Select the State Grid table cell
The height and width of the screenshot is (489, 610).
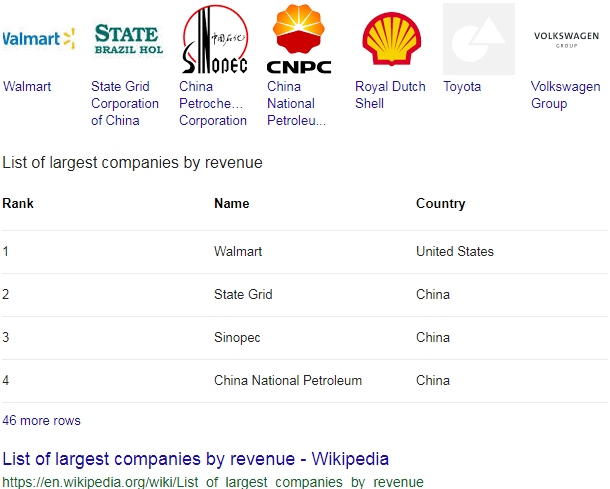pos(243,294)
